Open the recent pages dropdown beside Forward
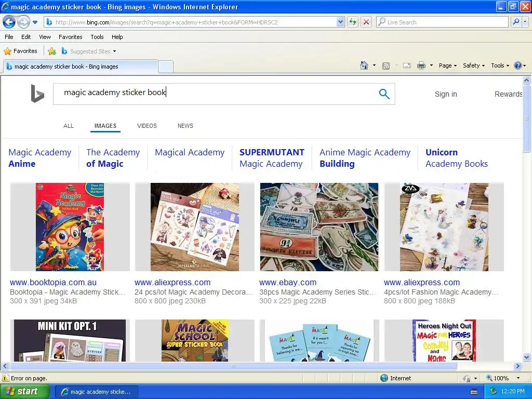The height and width of the screenshot is (399, 532). pos(35,22)
